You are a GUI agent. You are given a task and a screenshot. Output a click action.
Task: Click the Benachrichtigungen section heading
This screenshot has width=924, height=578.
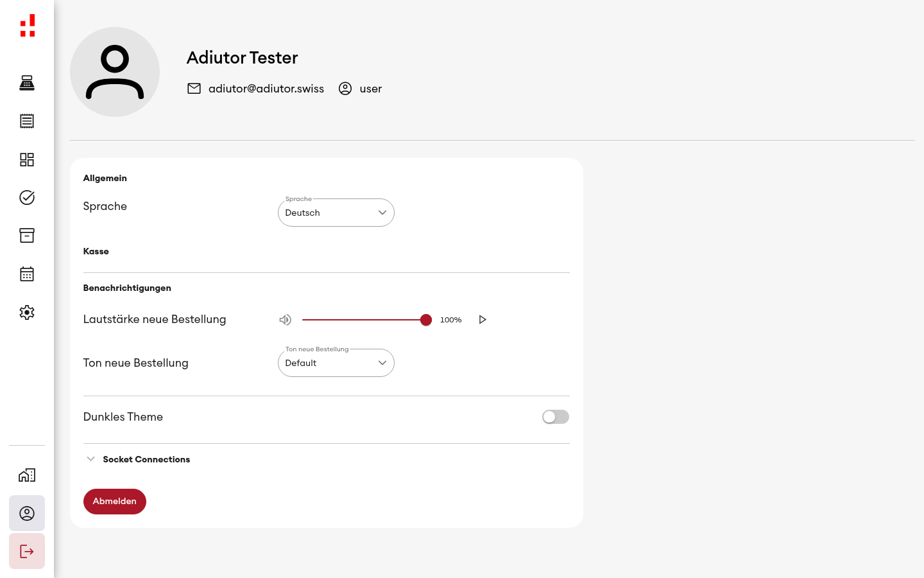click(x=127, y=288)
